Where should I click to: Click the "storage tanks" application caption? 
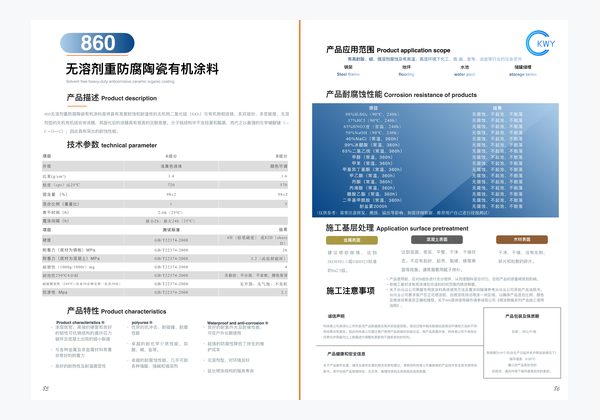[522, 74]
